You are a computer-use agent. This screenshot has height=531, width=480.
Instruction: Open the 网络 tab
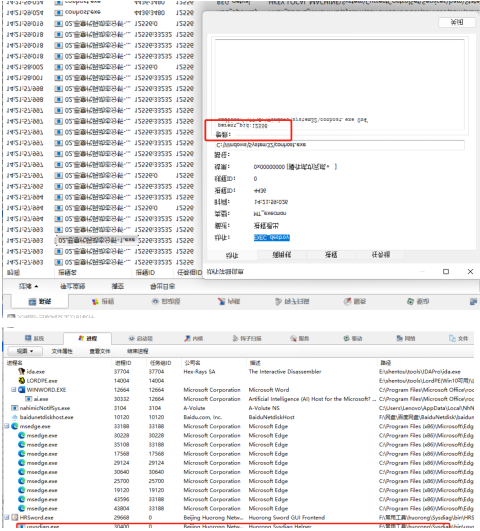tap(406, 338)
